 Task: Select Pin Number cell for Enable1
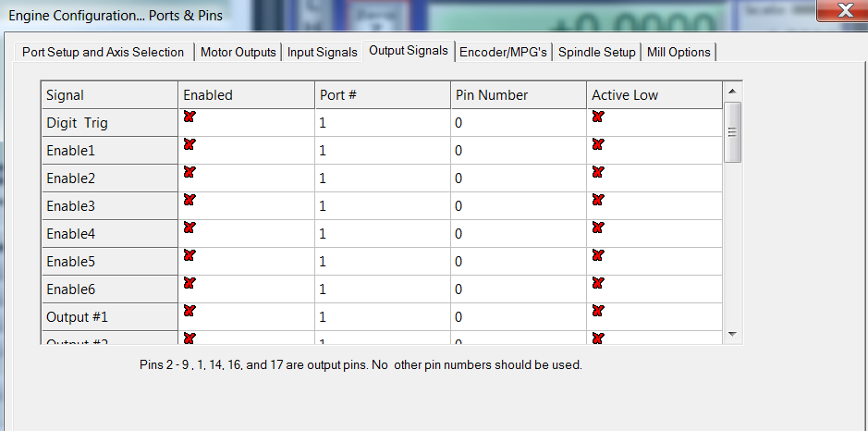(519, 150)
